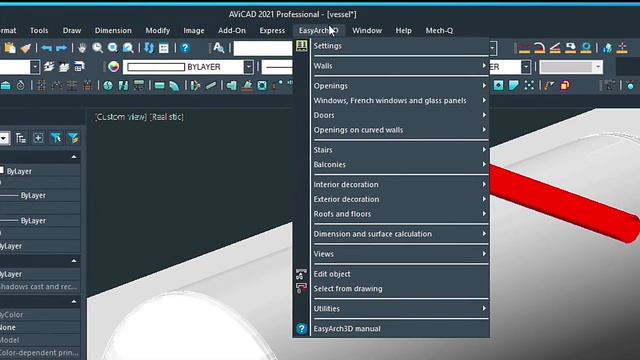Image resolution: width=640 pixels, height=360 pixels.
Task: Open the Dimension menu
Action: click(x=113, y=31)
